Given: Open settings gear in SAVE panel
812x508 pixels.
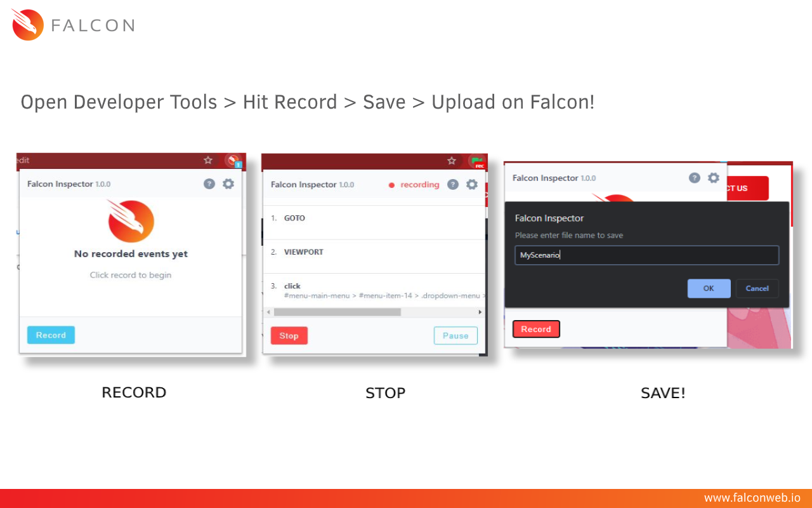Looking at the screenshot, I should [714, 178].
